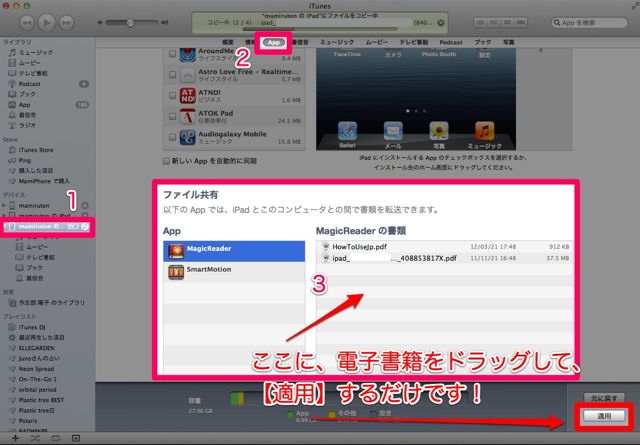This screenshot has height=445, width=640.
Task: Check the AroundMe app checkbox
Action: [x=172, y=54]
